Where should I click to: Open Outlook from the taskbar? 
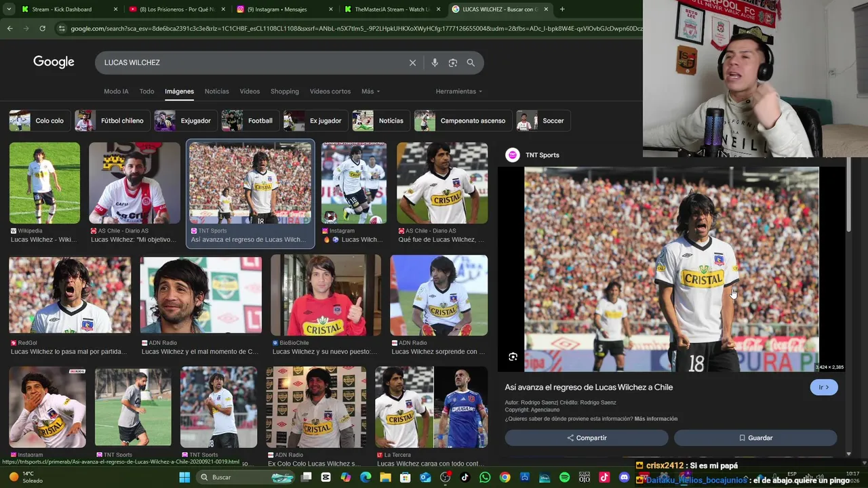click(x=425, y=477)
